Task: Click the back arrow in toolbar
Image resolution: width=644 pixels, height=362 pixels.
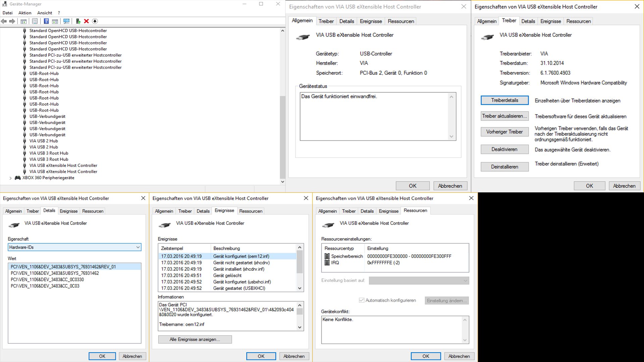Action: pyautogui.click(x=4, y=21)
